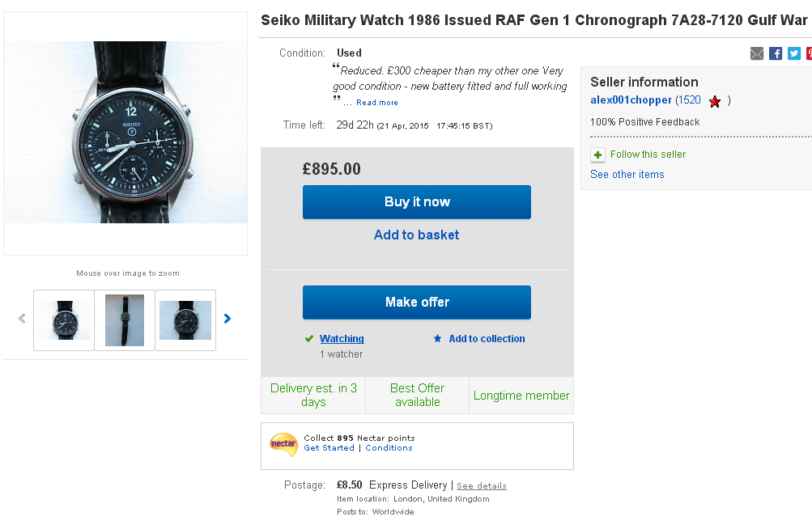Viewport: 812px width, 525px height.
Task: Select the third watch thumbnail
Action: point(185,320)
